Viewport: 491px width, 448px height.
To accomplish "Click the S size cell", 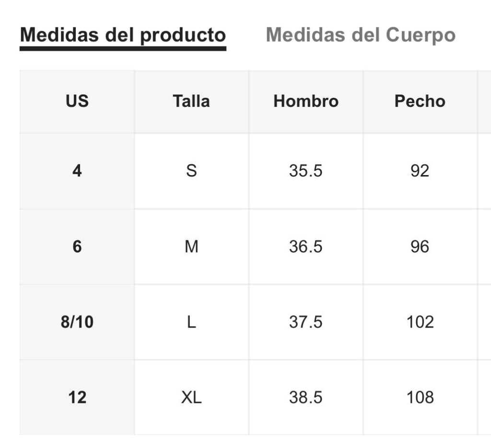I will (191, 171).
